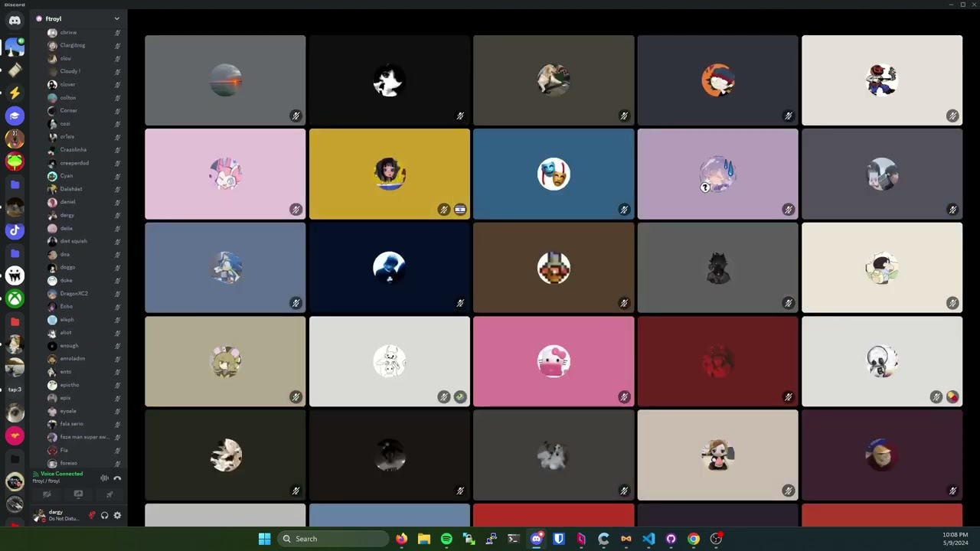
Task: Select user Cyan in voice list
Action: tap(83, 175)
